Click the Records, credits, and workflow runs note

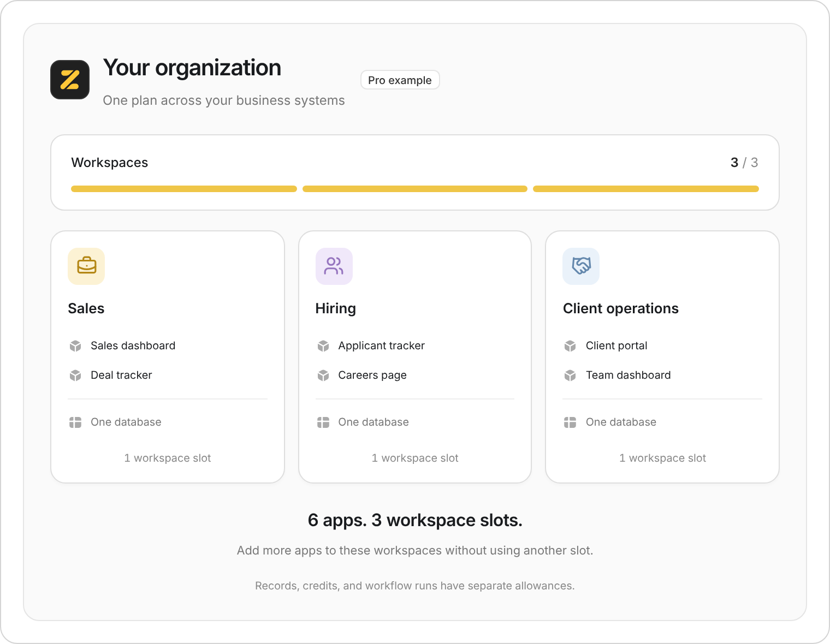pos(415,586)
